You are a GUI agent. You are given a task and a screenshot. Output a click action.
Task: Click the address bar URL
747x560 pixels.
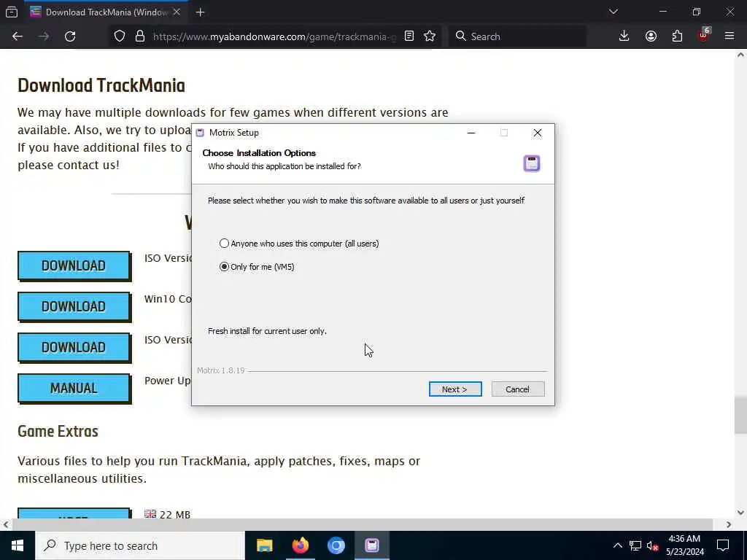[274, 36]
